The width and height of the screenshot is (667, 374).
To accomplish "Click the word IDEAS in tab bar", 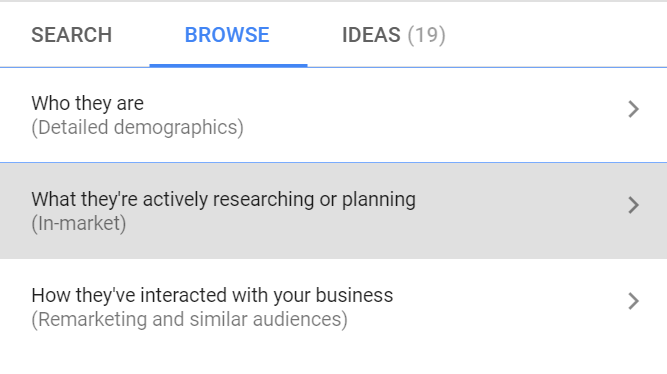I will (371, 35).
